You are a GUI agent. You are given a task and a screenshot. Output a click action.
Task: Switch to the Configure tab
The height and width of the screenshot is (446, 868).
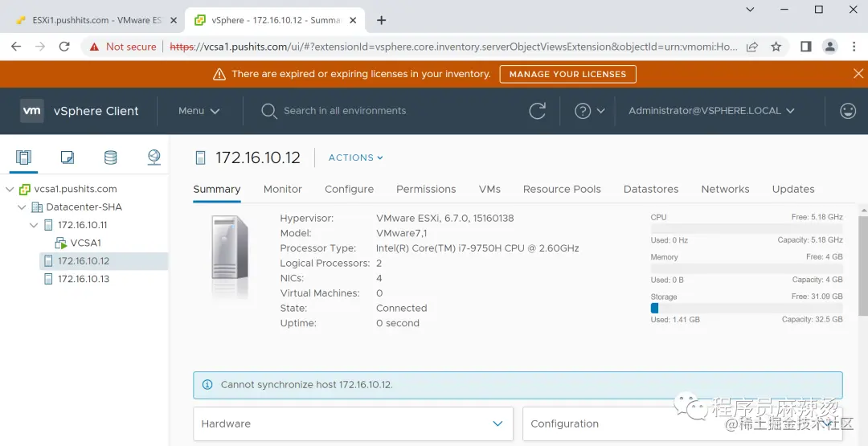tap(350, 189)
